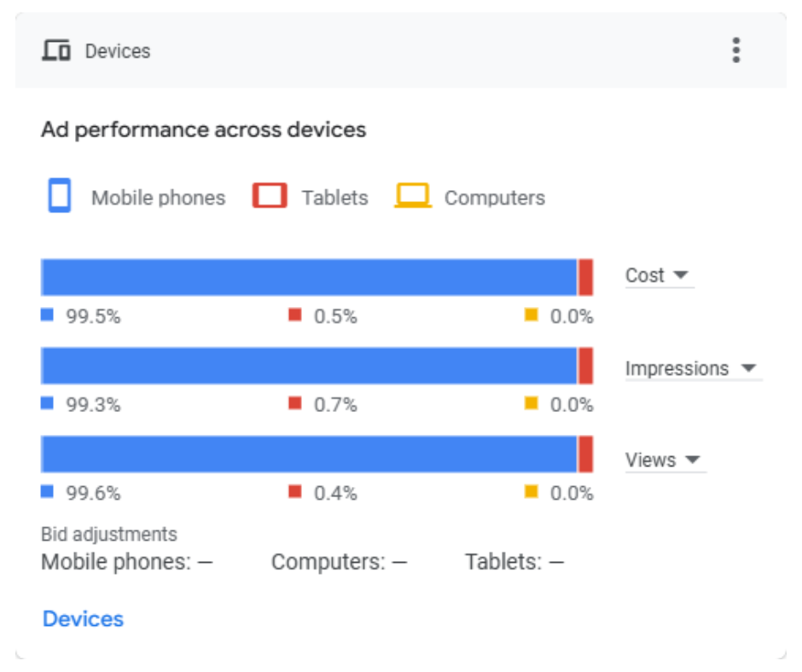This screenshot has width=802, height=672.
Task: Click the red tablet segment of Impressions bar
Action: 585,366
